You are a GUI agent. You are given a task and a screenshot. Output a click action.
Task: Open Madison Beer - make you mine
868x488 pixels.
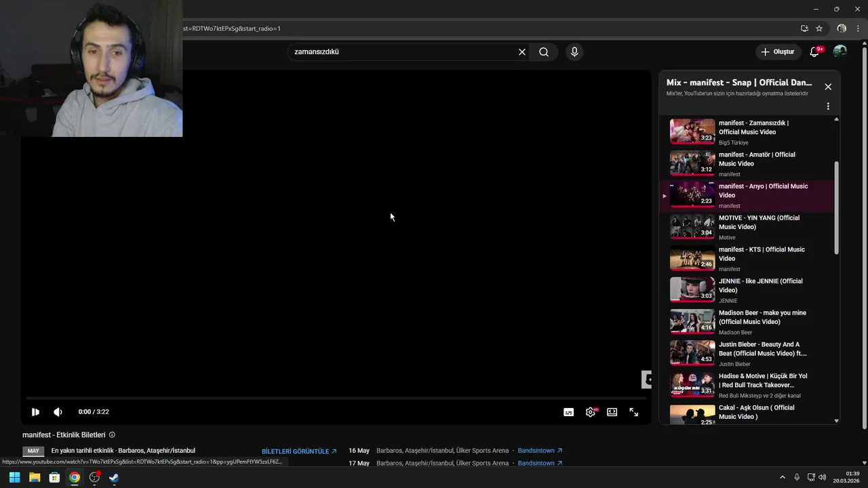click(747, 322)
